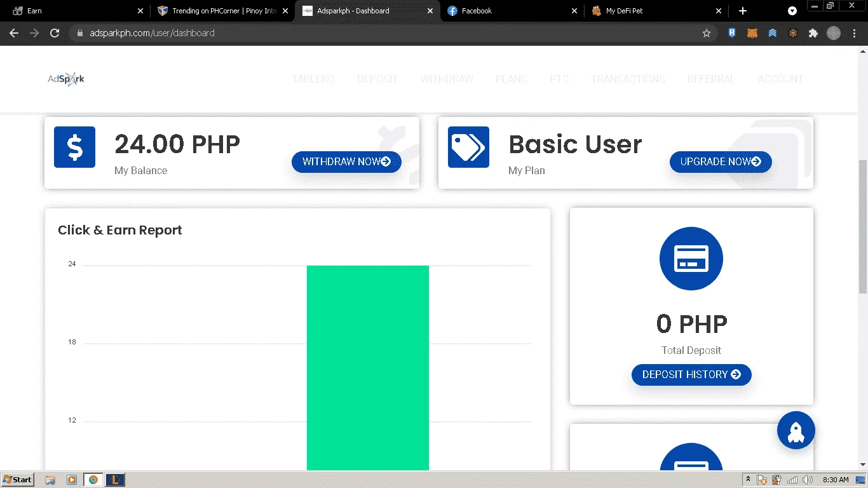
Task: Click the Basic User plan text
Action: pyautogui.click(x=575, y=144)
